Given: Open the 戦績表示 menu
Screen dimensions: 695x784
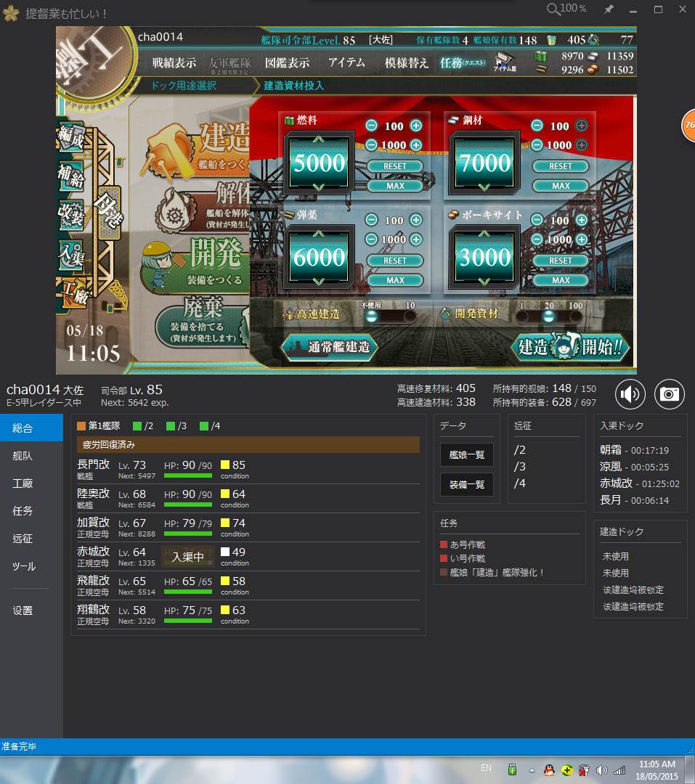Looking at the screenshot, I should pos(174,63).
